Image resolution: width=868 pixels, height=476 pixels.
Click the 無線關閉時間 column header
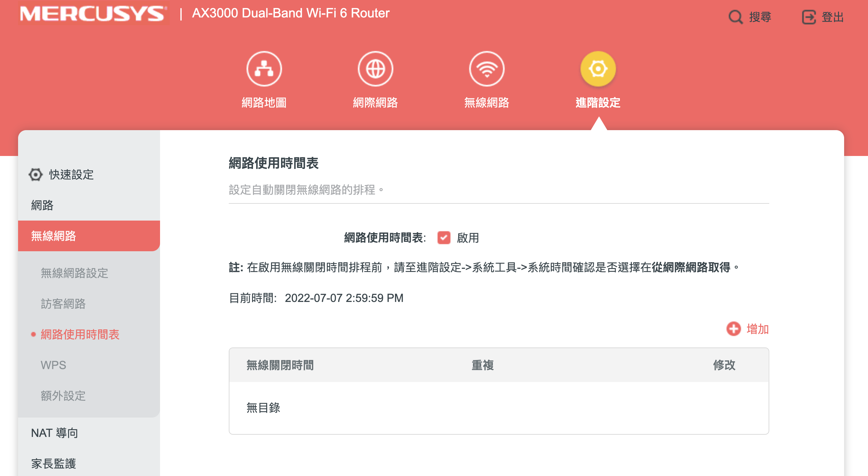(280, 365)
